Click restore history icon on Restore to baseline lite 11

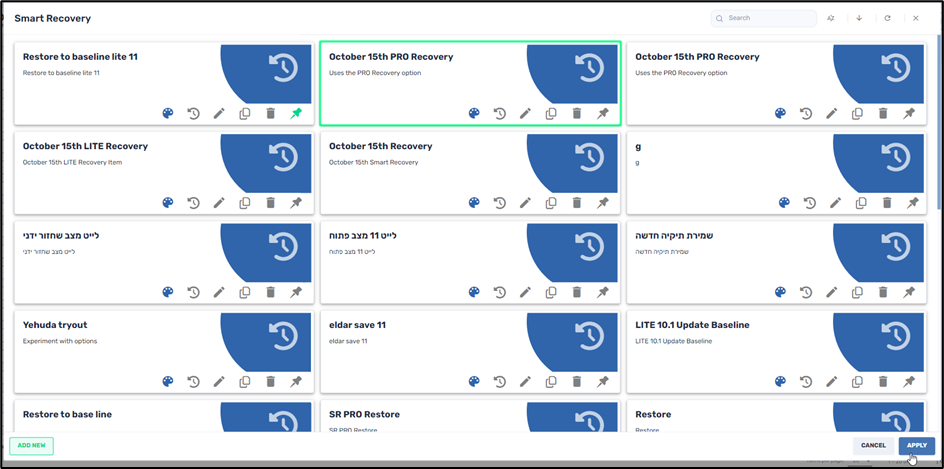tap(194, 114)
